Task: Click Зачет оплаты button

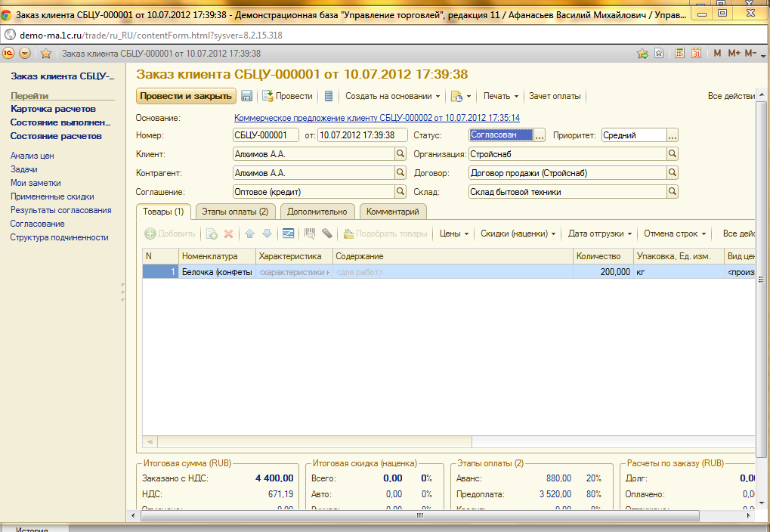Action: pos(555,96)
